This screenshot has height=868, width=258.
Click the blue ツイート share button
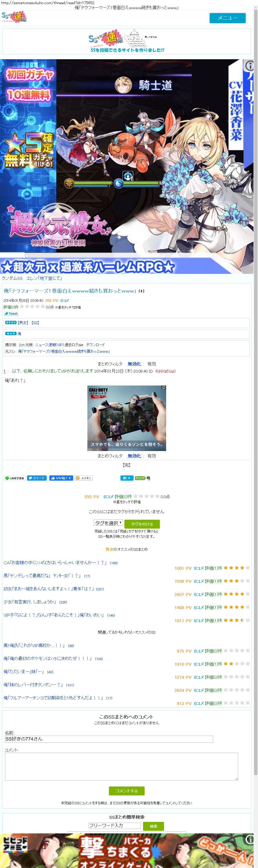pos(37,478)
